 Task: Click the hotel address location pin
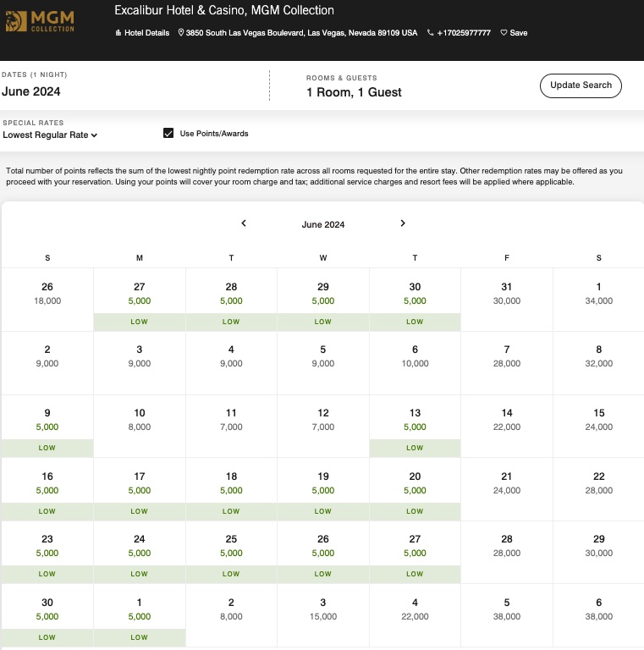pyautogui.click(x=182, y=33)
